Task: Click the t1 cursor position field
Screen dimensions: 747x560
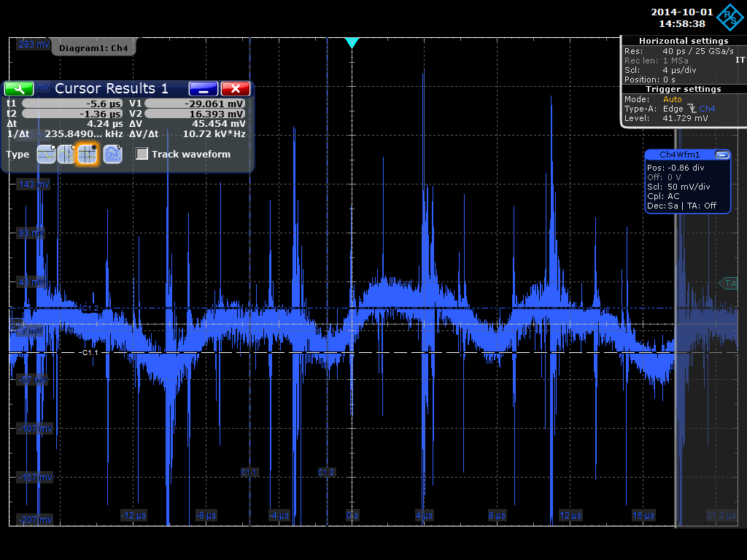Action: click(x=71, y=104)
